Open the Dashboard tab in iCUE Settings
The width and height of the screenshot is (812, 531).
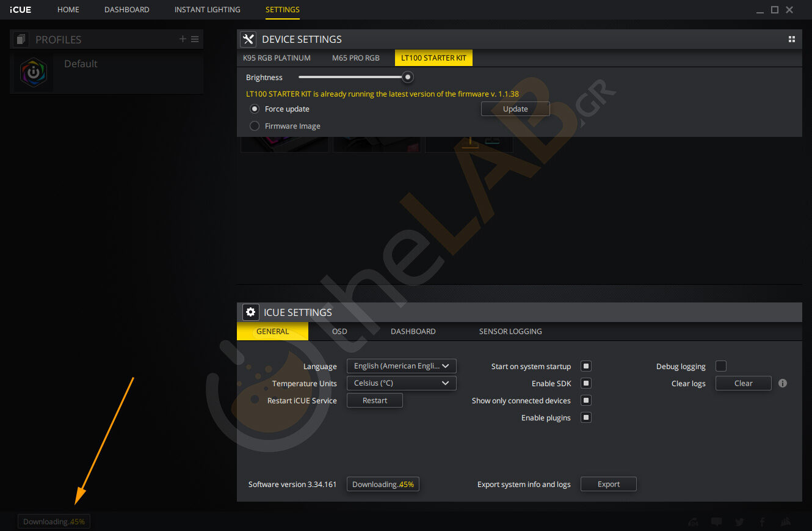click(413, 331)
